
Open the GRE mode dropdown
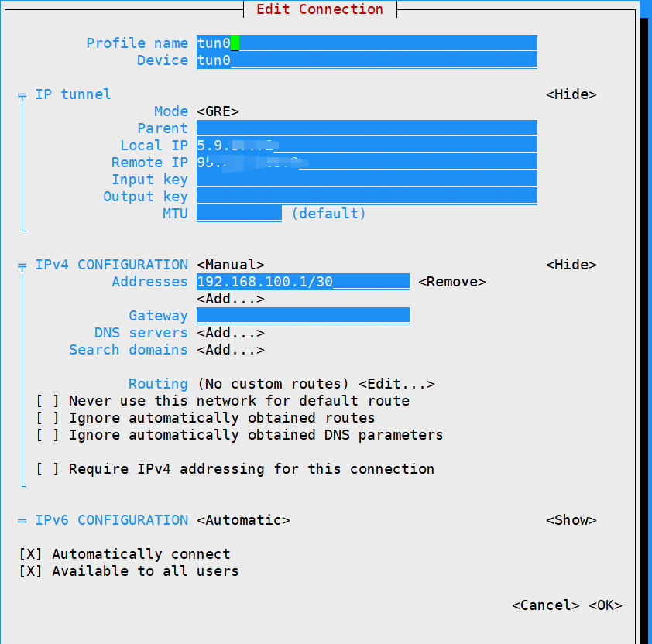click(218, 111)
